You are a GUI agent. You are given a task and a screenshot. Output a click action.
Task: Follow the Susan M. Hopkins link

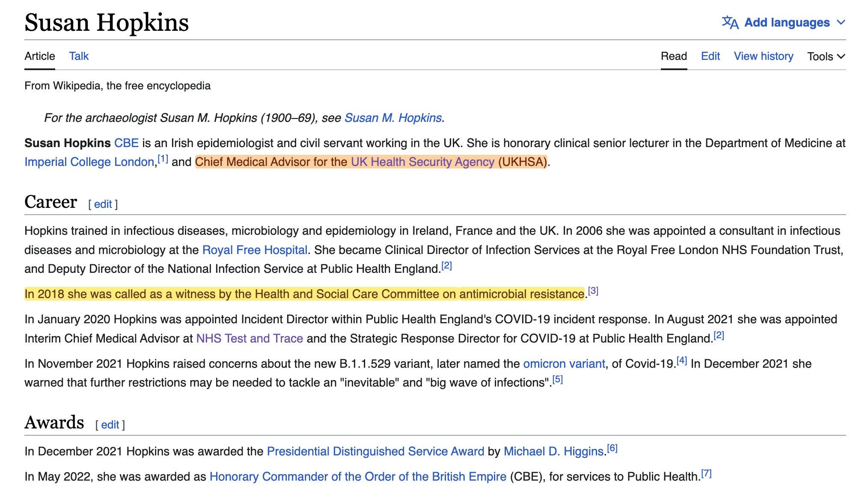tap(393, 118)
